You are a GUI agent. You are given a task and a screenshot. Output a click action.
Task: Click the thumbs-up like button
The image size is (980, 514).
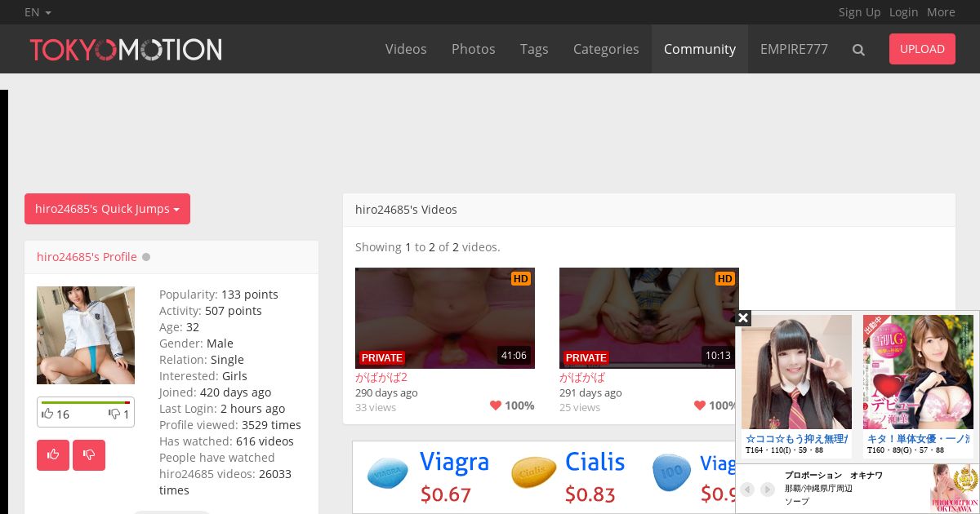[x=53, y=455]
